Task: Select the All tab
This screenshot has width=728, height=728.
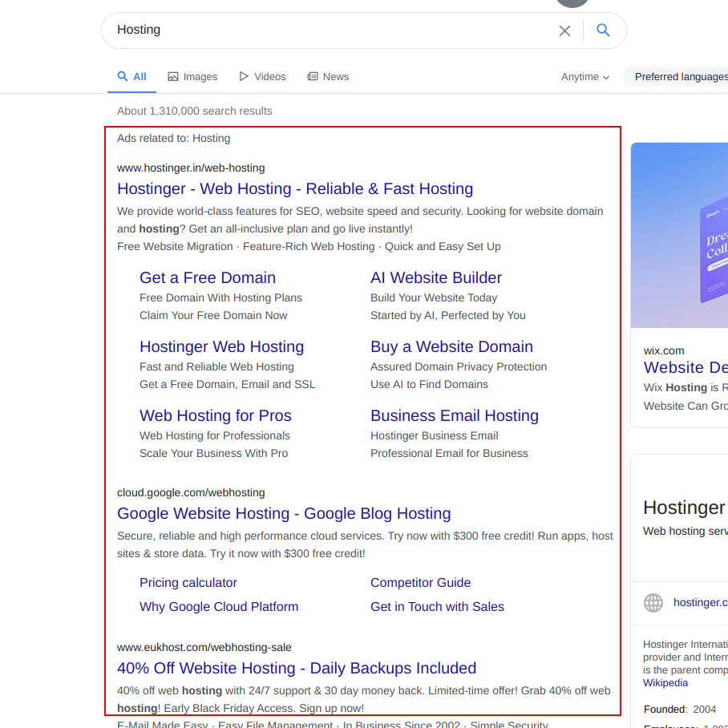Action: (x=131, y=77)
